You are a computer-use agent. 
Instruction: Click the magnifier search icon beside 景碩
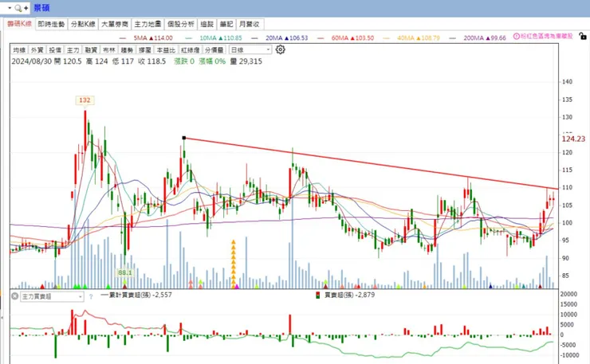[18, 8]
